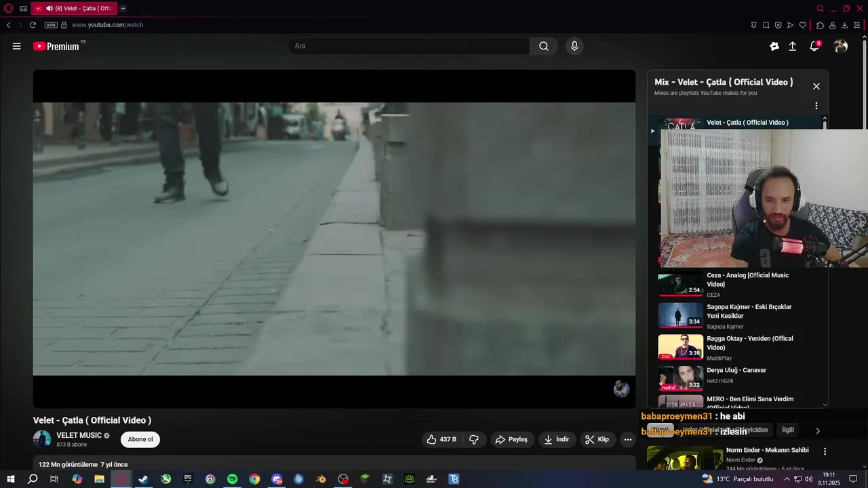Viewport: 868px width, 488px height.
Task: Open Windows Start menu
Action: point(11,479)
